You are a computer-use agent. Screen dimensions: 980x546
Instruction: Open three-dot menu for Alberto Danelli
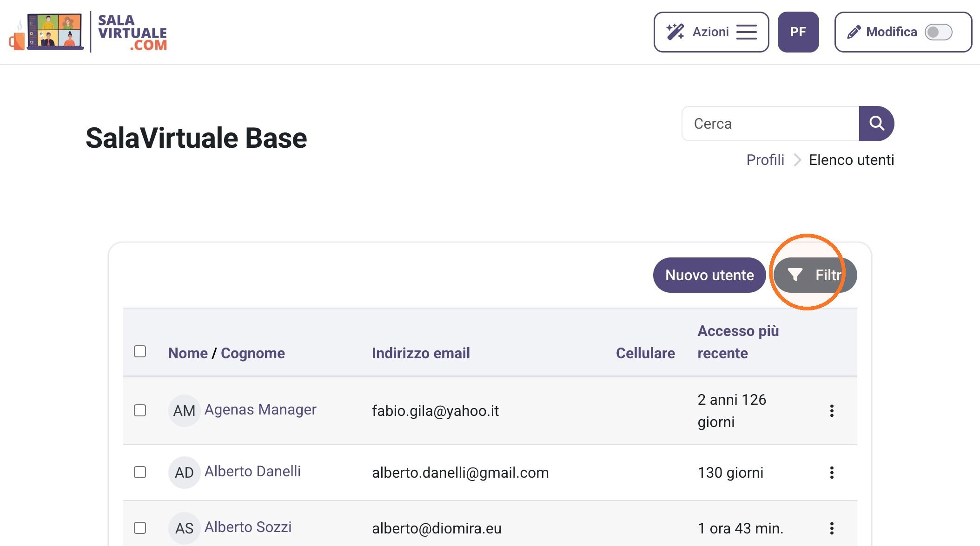[832, 473]
